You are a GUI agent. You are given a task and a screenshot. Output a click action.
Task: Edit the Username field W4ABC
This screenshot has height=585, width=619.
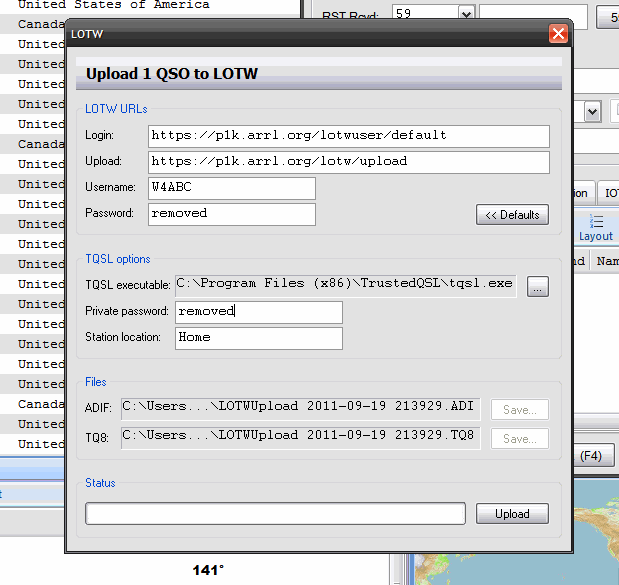(x=232, y=188)
